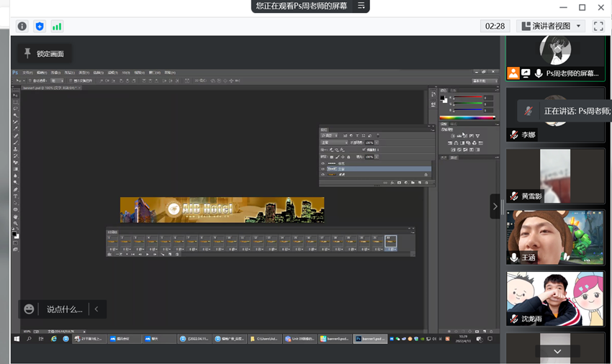Click the emoji reaction smiley icon
The height and width of the screenshot is (364, 612).
29,309
